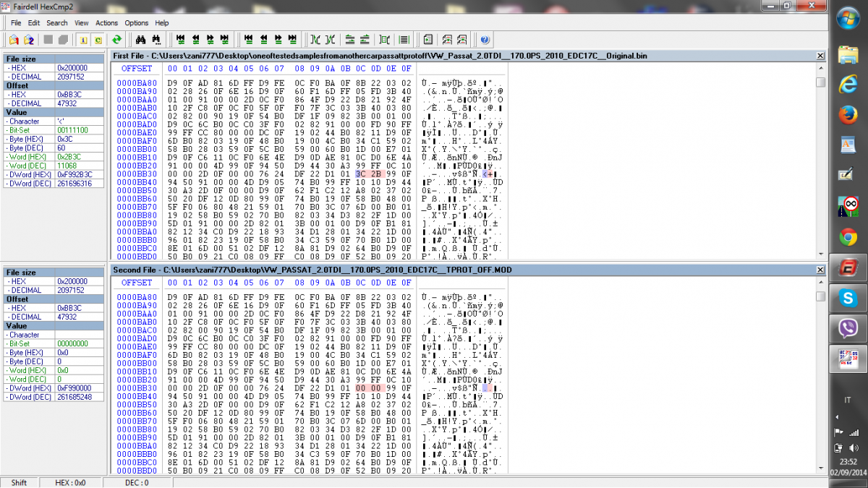Open Windows Explorer folder on taskbar
The height and width of the screenshot is (488, 868).
click(848, 54)
